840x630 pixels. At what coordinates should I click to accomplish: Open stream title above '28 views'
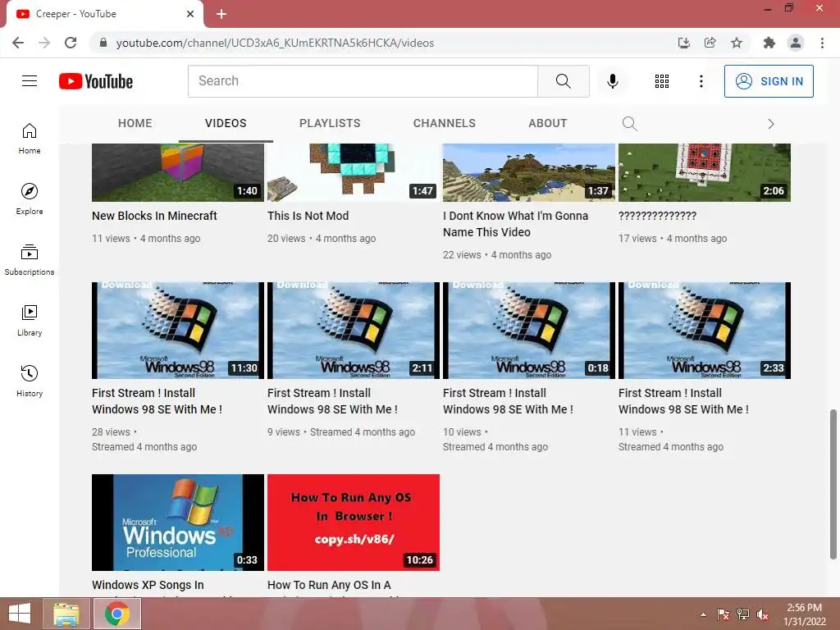(x=157, y=401)
